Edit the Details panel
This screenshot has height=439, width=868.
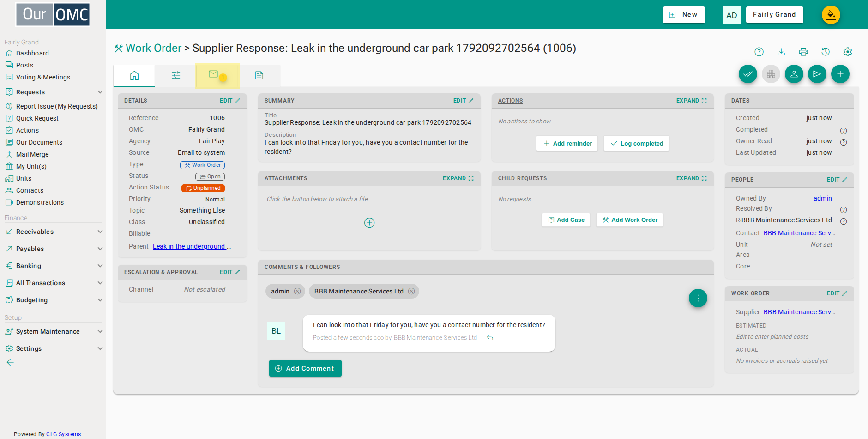(229, 101)
